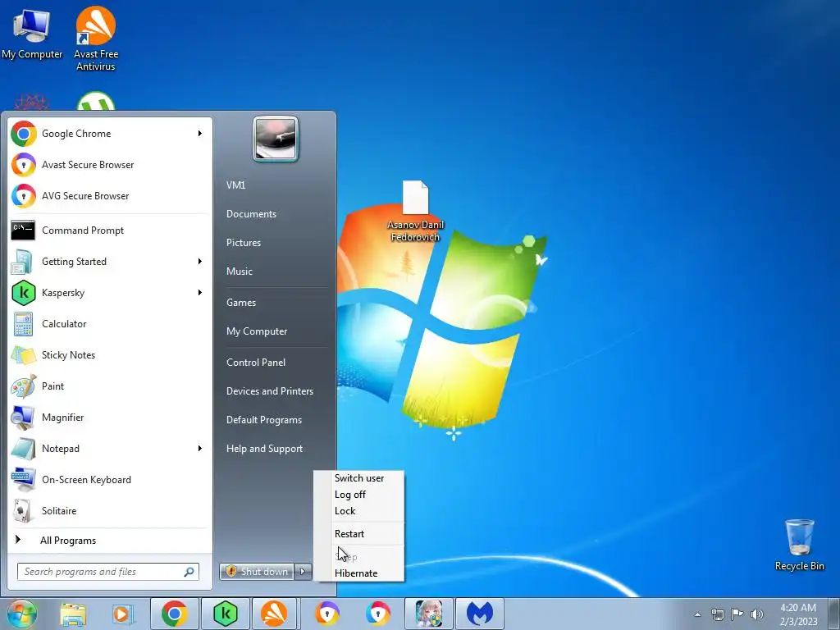Viewport: 840px width, 630px height.
Task: Click Malwarebytes icon on taskbar
Action: [x=479, y=614]
